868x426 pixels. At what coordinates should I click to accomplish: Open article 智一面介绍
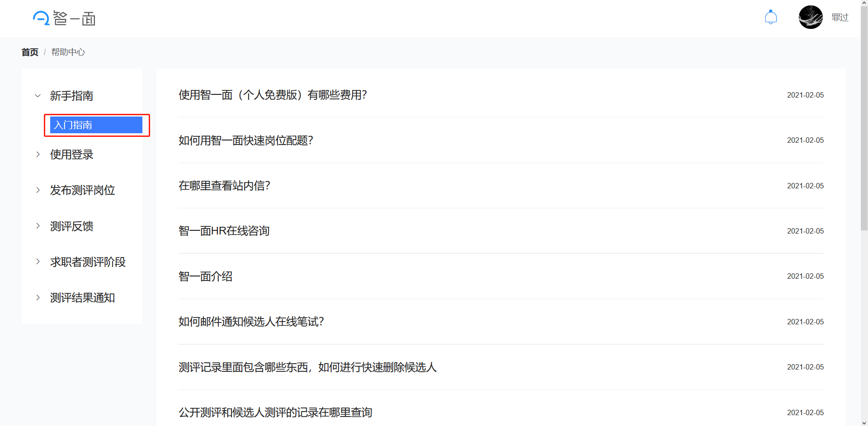tap(206, 276)
